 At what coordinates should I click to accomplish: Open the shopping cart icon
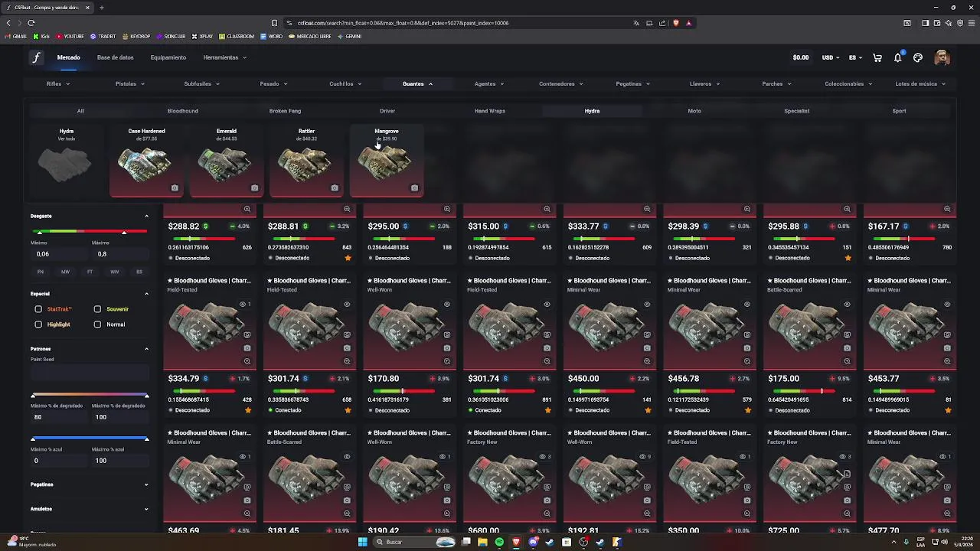tap(877, 57)
